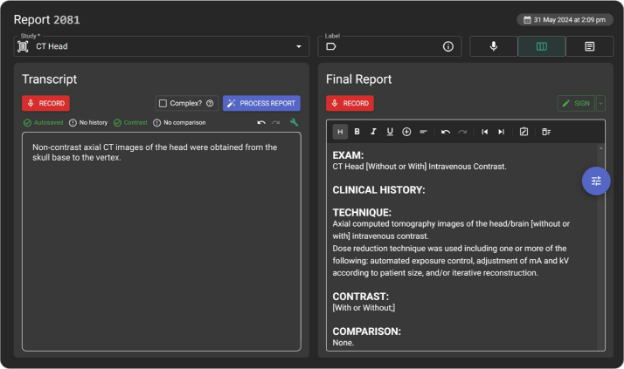Click the circled plus insert icon
Viewport: 624px width, 369px height.
click(x=406, y=132)
